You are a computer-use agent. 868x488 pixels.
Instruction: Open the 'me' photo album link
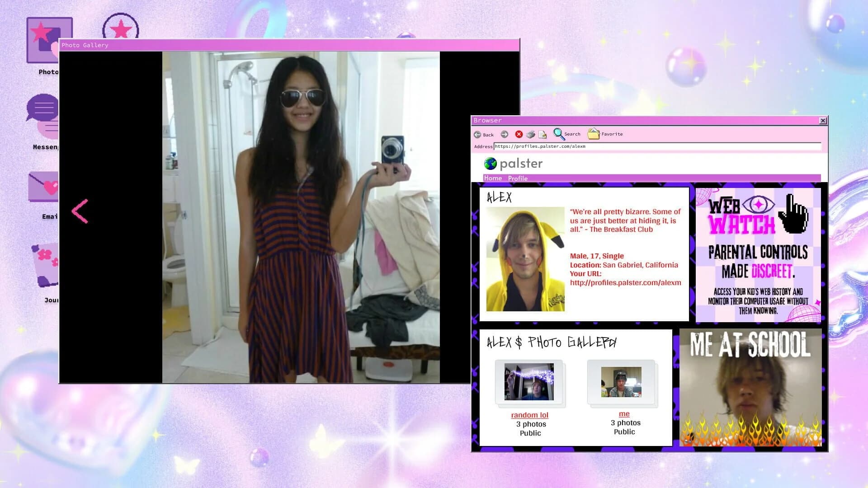click(623, 413)
